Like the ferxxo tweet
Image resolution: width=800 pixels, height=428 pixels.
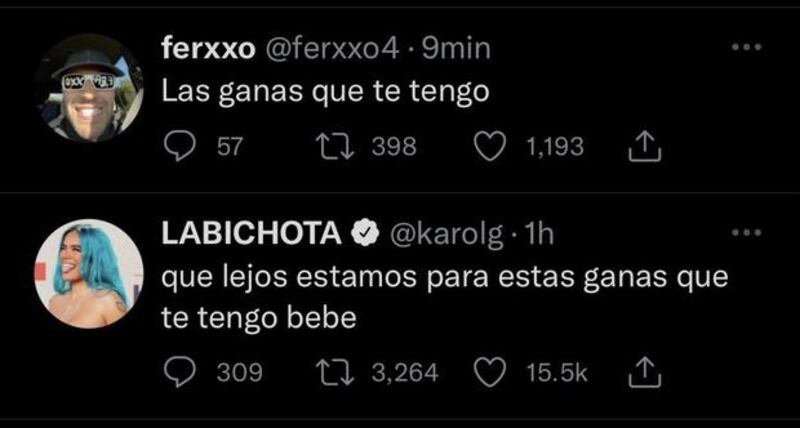489,147
